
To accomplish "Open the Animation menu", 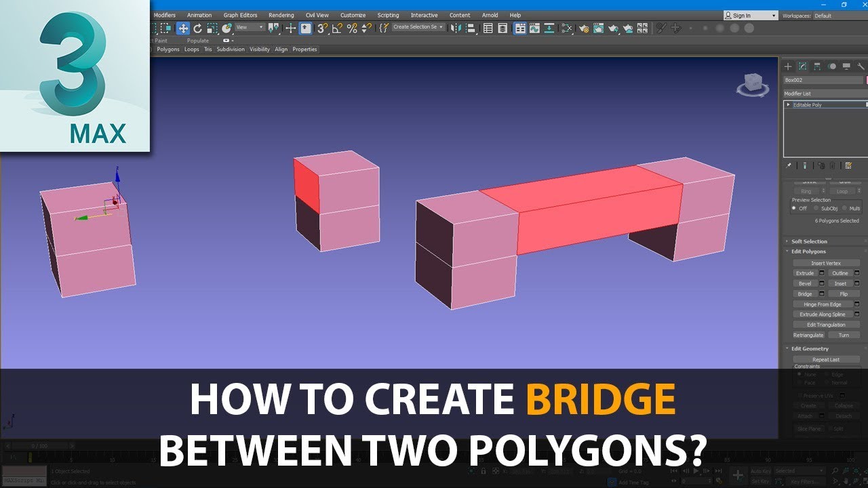I will pyautogui.click(x=199, y=15).
